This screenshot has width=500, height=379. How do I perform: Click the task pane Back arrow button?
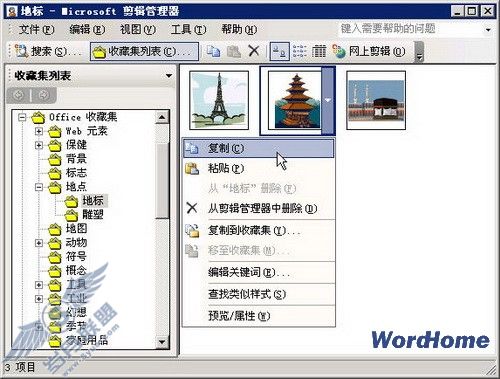19,96
